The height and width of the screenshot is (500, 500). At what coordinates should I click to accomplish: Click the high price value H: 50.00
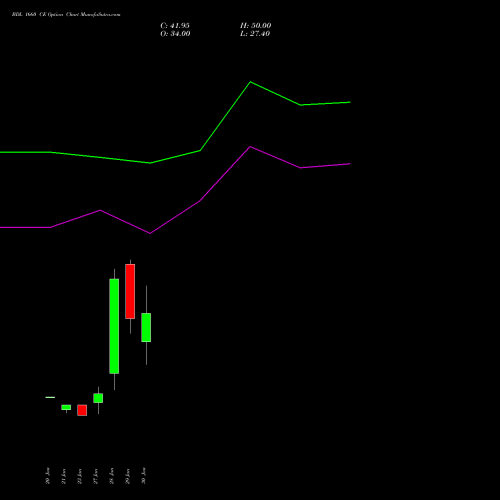[256, 26]
